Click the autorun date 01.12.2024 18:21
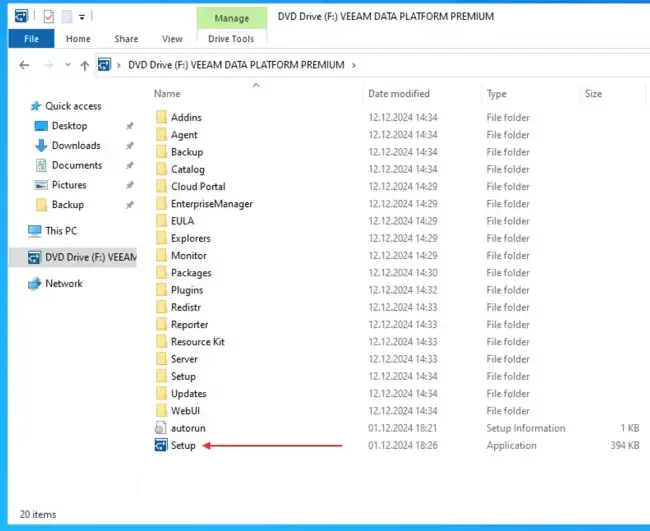This screenshot has height=531, width=650. pyautogui.click(x=402, y=428)
